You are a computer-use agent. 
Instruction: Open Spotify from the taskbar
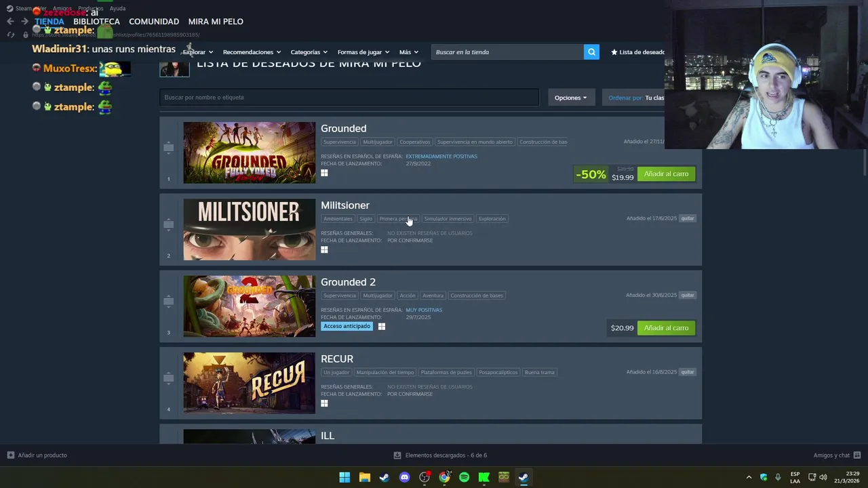(464, 477)
